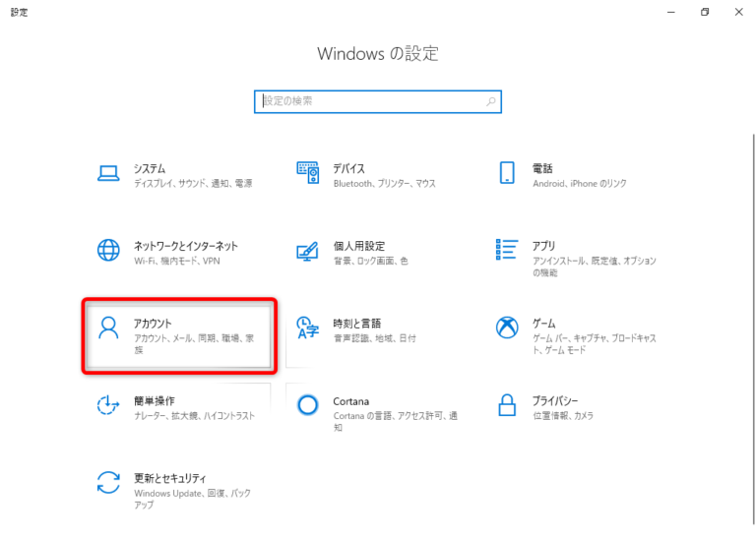The image size is (756, 537).
Task: Click description Wi-Fi、機内モード、VPN
Action: 177,261
